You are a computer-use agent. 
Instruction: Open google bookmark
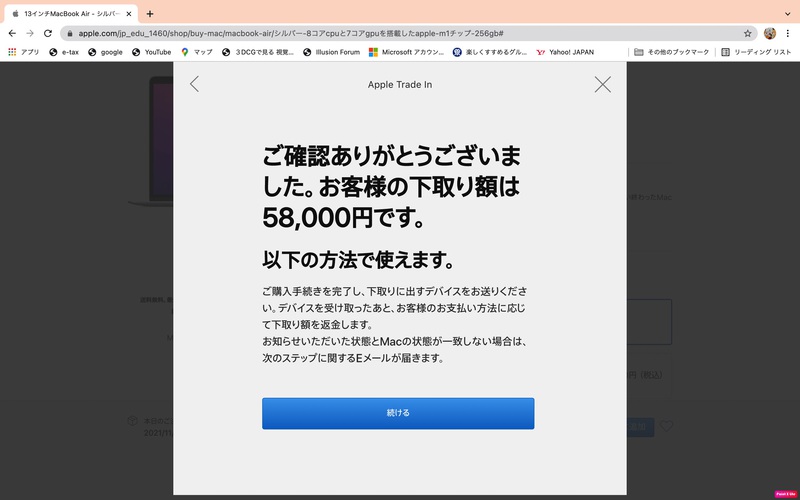[105, 52]
